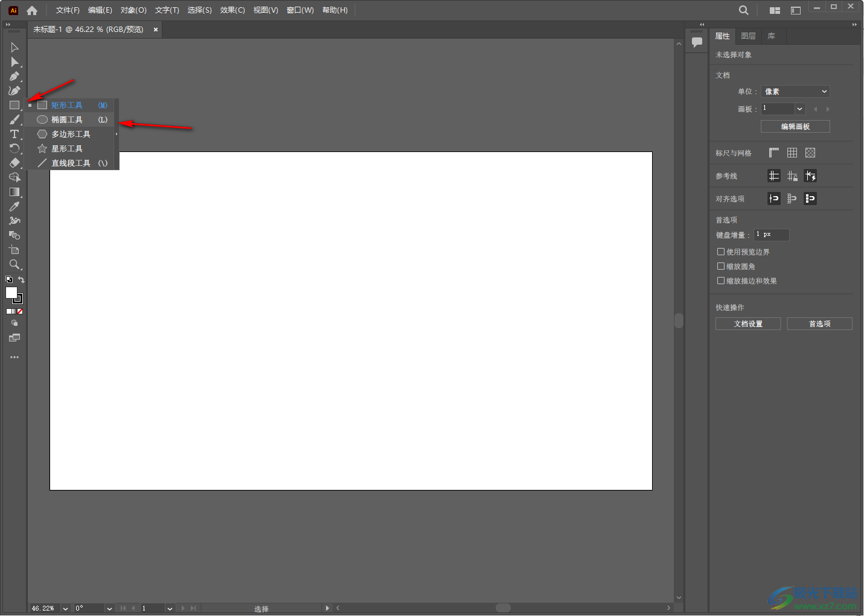
Task: Enable 缩放圆角 checkbox
Action: [721, 266]
